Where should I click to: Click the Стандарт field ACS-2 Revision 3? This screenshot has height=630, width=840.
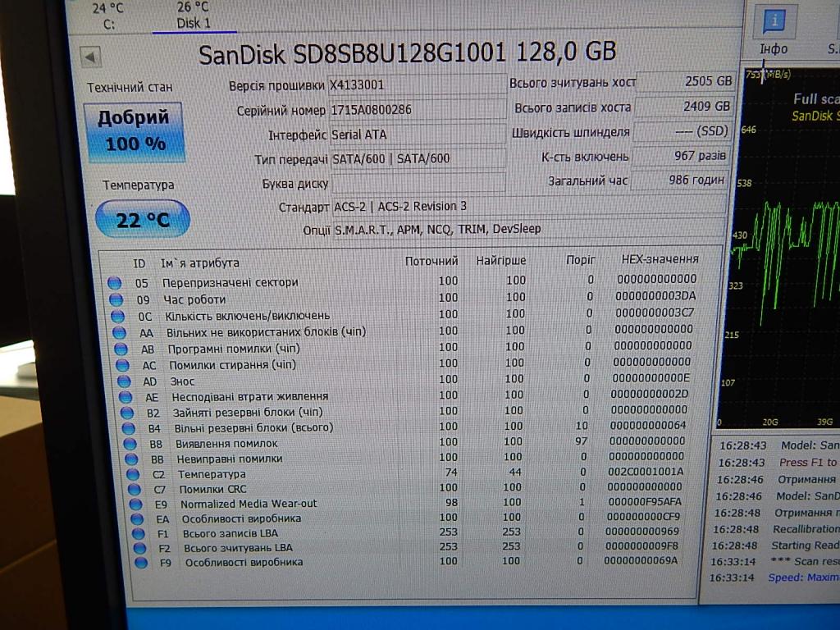[529, 206]
